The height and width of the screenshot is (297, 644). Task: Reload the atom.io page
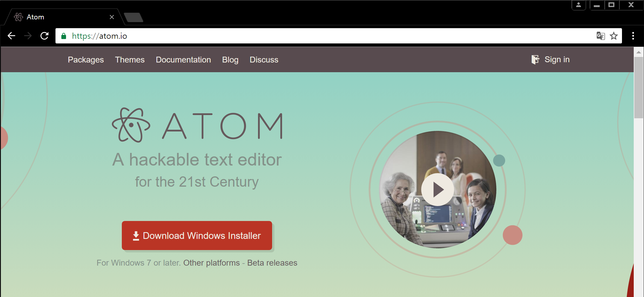point(44,36)
